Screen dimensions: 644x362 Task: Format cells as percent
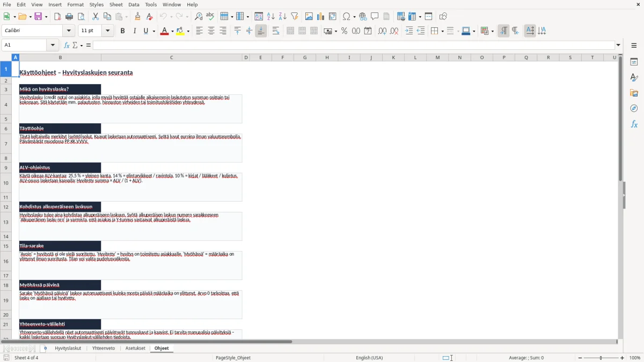click(344, 31)
